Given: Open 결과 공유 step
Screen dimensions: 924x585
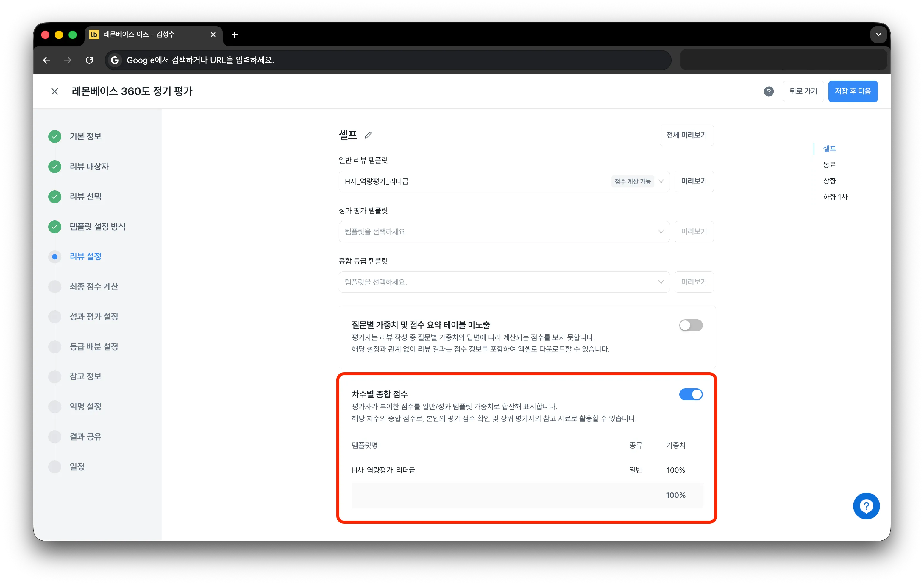Looking at the screenshot, I should point(85,437).
